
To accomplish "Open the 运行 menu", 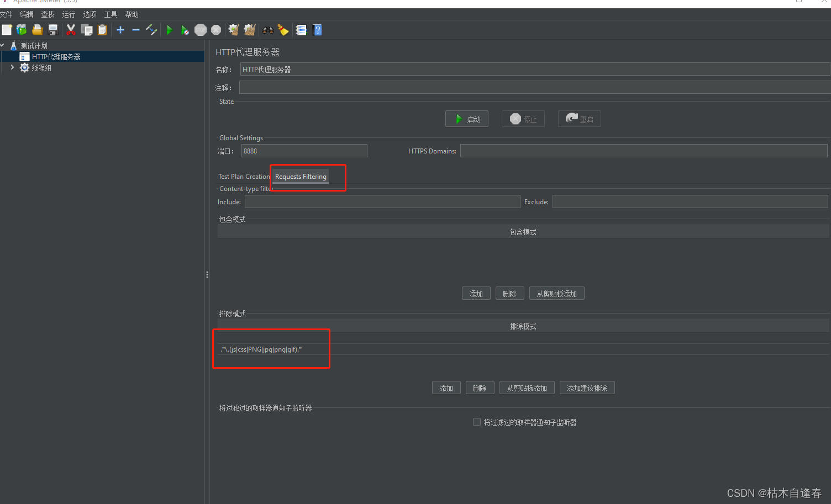I will tap(69, 14).
